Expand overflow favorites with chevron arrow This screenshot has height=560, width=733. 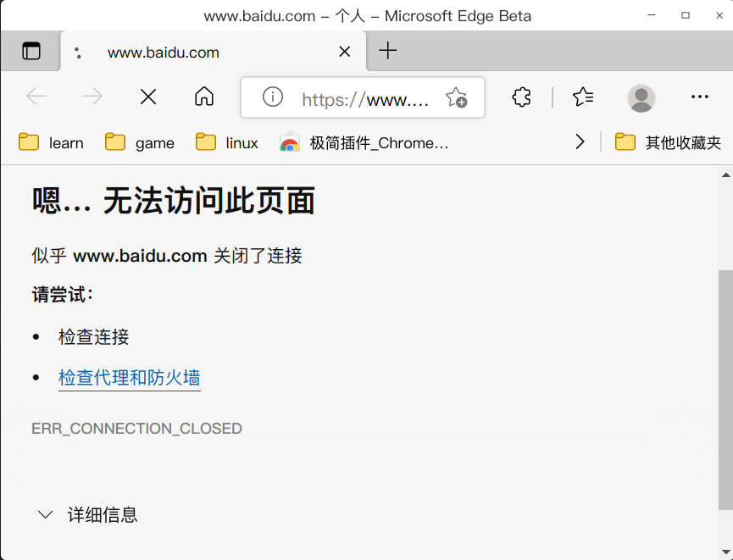click(580, 142)
